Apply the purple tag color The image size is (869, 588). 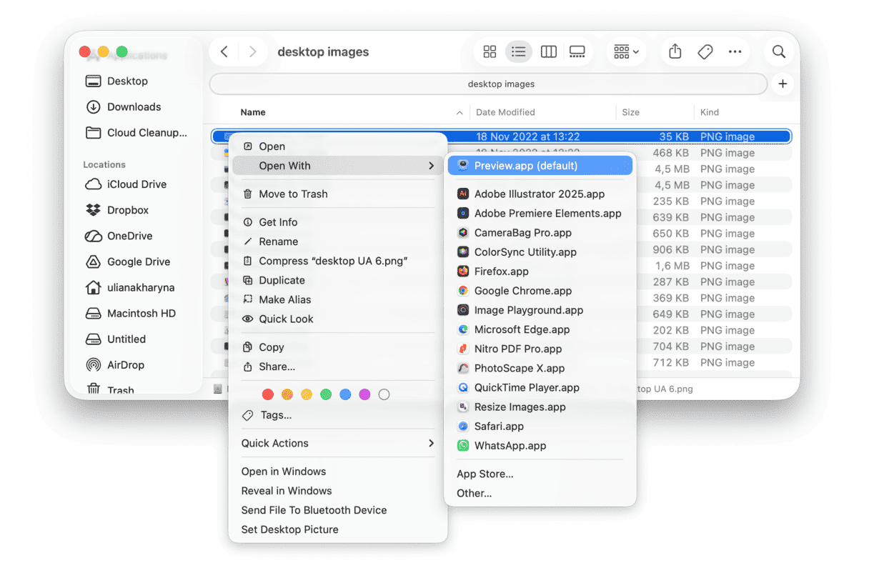(x=364, y=394)
